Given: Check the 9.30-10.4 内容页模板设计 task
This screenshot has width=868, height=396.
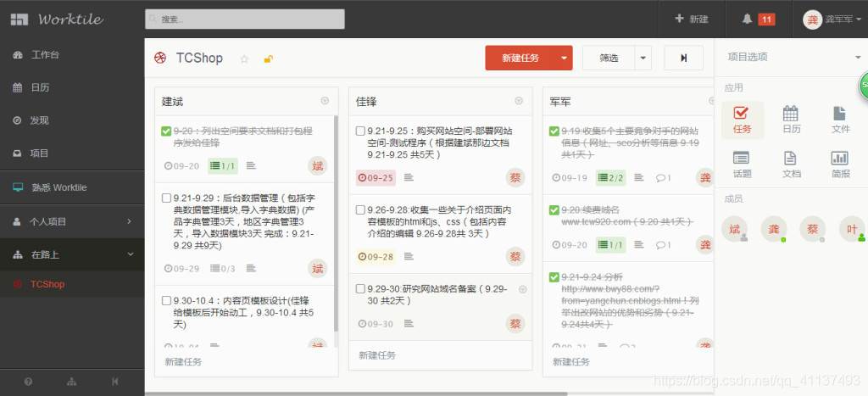Looking at the screenshot, I should [166, 301].
